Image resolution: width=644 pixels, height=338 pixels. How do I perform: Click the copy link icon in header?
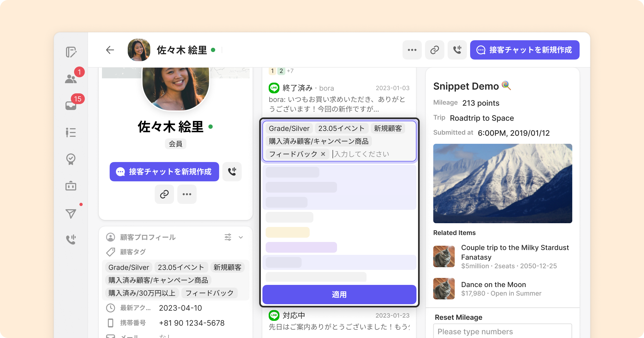point(435,50)
